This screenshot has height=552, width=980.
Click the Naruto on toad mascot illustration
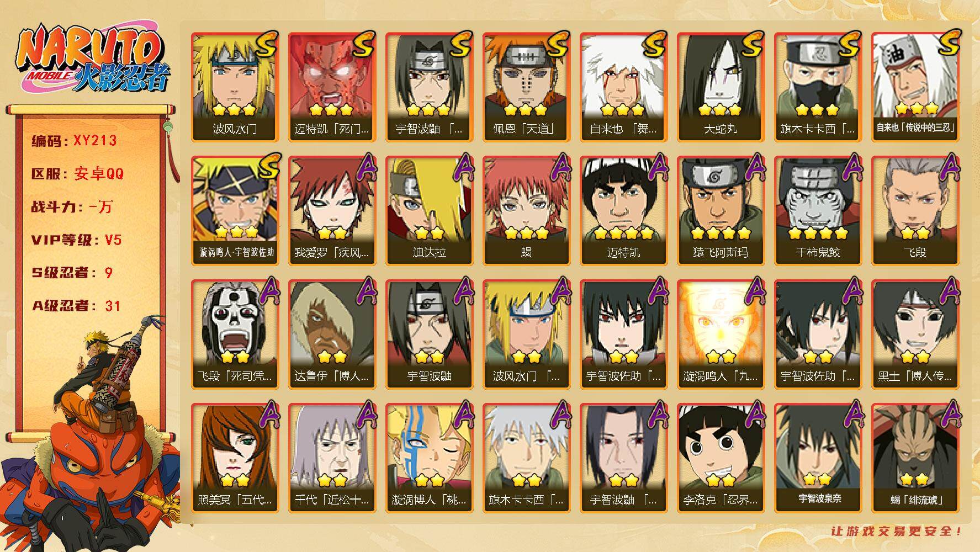pyautogui.click(x=91, y=433)
